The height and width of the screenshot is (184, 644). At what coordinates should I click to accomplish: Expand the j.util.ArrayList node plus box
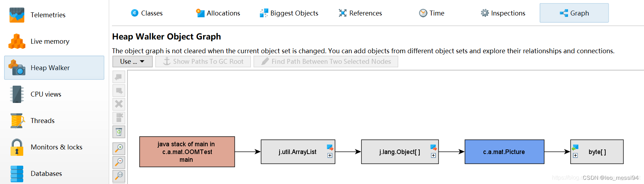pyautogui.click(x=330, y=155)
